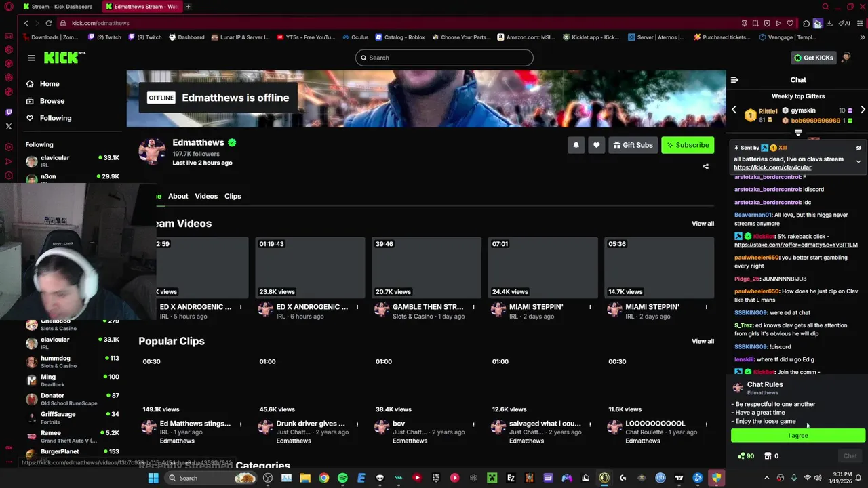The image size is (868, 488).
Task: Open options for the LOOOOOOOOOOL clip
Action: tap(706, 424)
